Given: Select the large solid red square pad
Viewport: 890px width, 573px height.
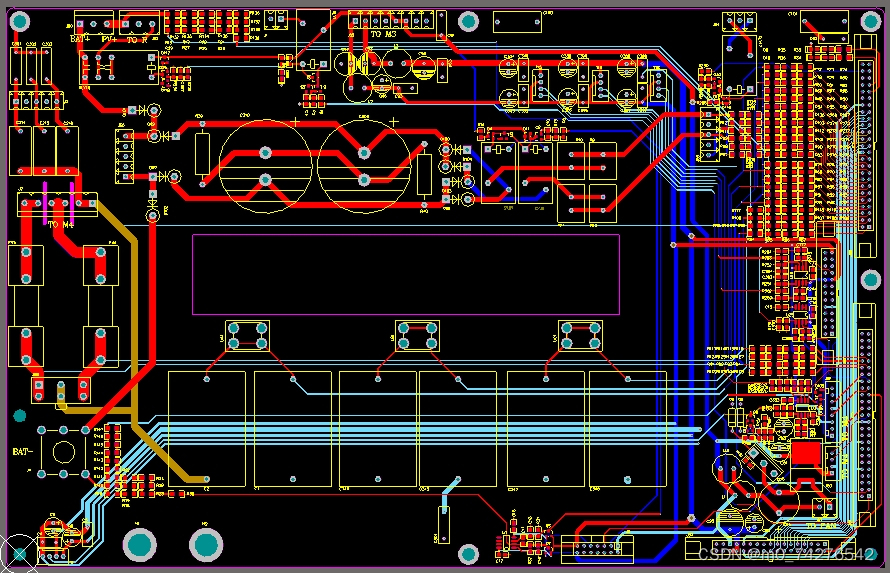Looking at the screenshot, I should click(x=806, y=453).
